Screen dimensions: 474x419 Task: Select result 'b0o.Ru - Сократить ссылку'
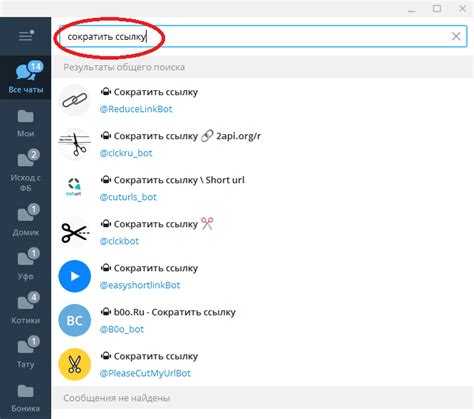(263, 320)
